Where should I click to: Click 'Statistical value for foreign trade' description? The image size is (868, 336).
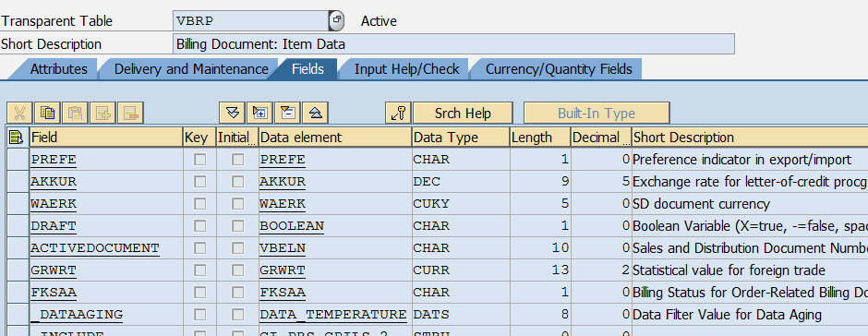tap(729, 270)
